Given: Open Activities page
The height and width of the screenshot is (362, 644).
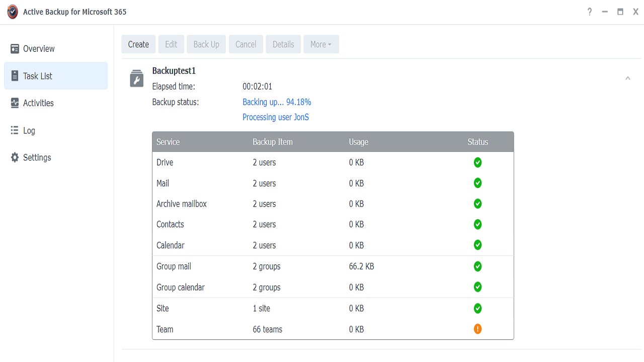Looking at the screenshot, I should coord(56,103).
